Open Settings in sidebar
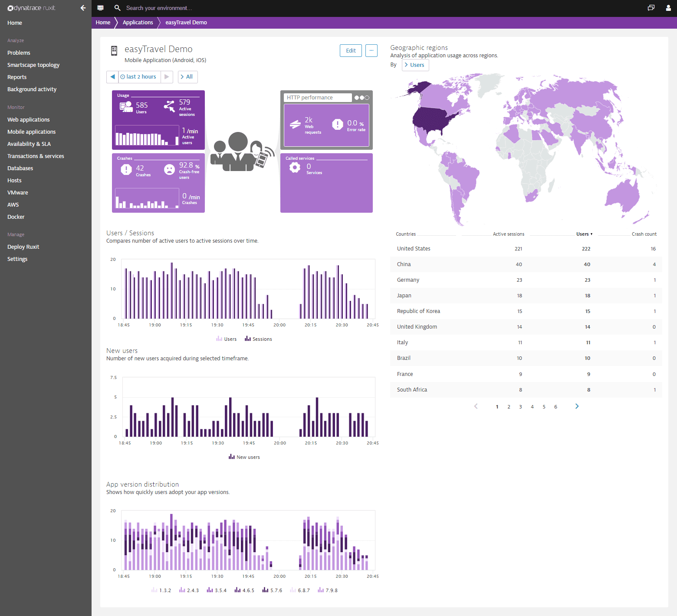Image resolution: width=677 pixels, height=616 pixels. (x=17, y=259)
